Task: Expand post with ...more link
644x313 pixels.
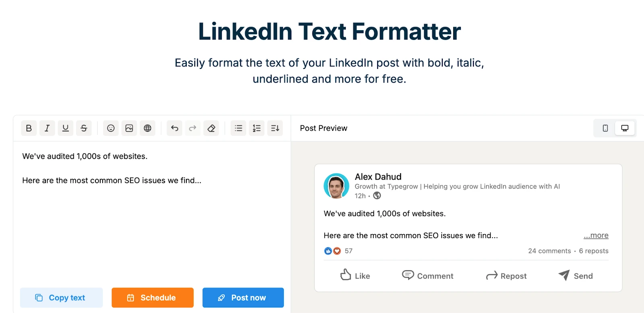Action: [x=596, y=235]
